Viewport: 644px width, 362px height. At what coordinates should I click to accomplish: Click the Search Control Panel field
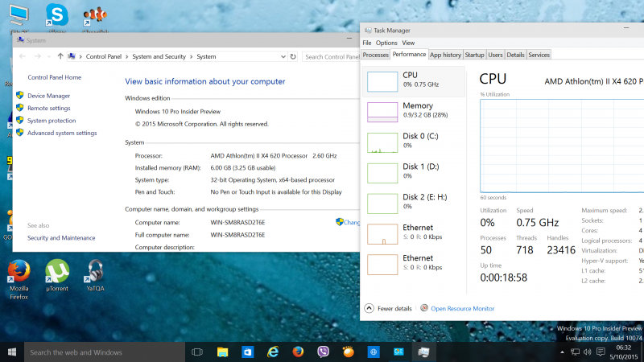pos(331,56)
